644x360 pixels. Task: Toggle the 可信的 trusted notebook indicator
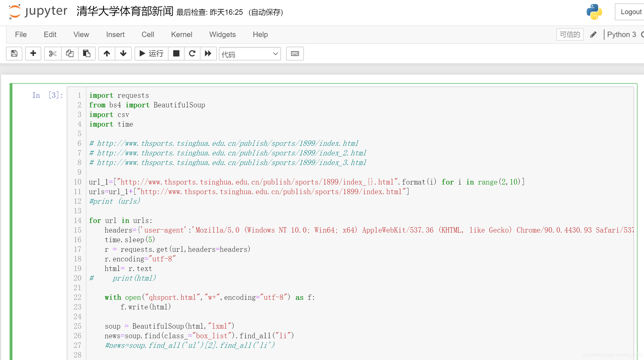tap(570, 34)
